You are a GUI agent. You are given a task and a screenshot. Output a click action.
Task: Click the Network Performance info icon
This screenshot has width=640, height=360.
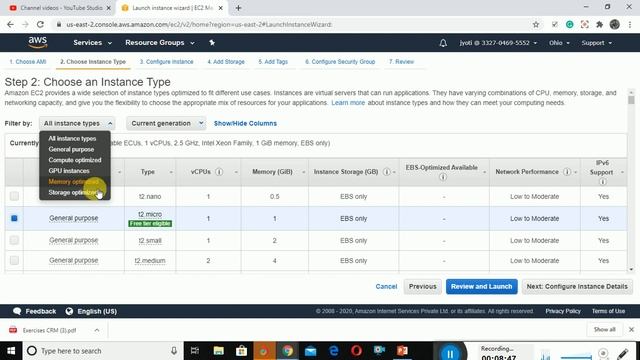click(567, 172)
